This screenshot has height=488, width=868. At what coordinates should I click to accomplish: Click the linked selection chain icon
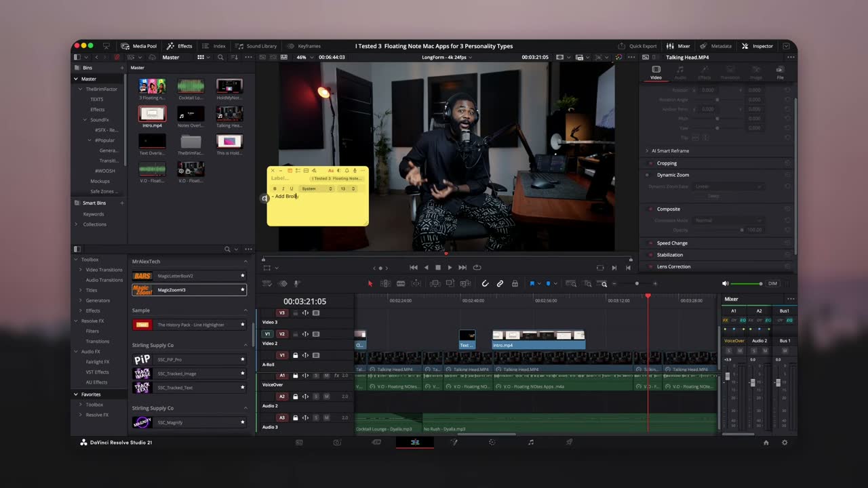(500, 283)
